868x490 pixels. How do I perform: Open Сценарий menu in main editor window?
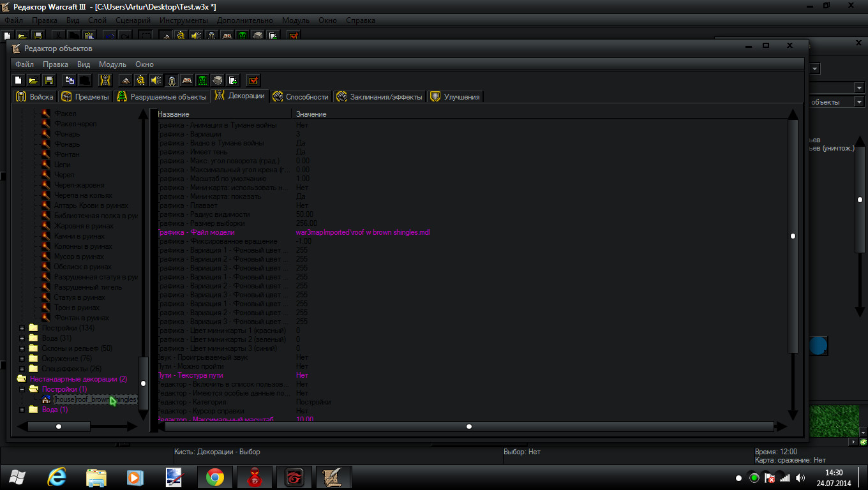(x=133, y=20)
